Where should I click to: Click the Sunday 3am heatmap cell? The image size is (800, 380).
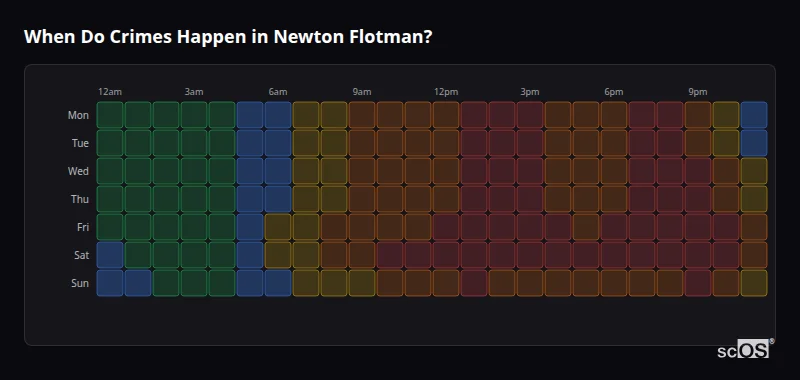[194, 283]
